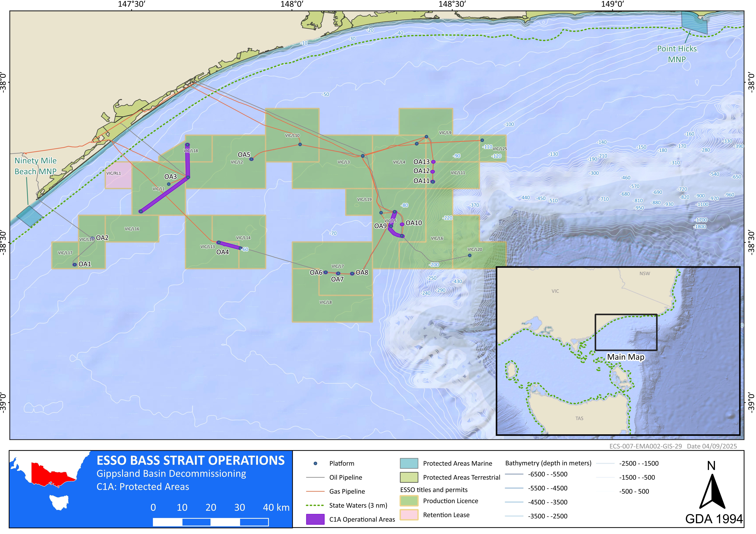756x534 pixels.
Task: Click the OA1 platform marker
Action: 75,265
